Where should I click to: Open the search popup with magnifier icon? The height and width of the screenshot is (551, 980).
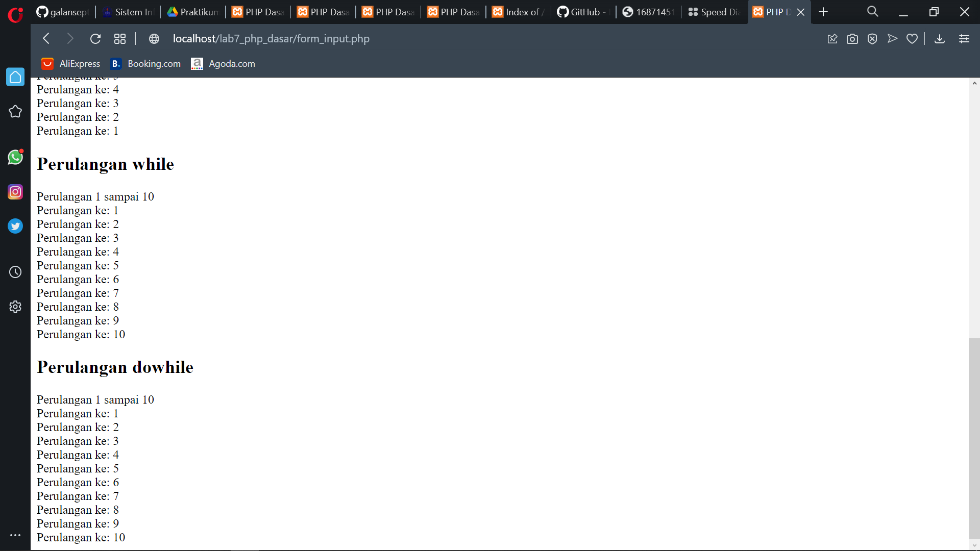coord(872,11)
